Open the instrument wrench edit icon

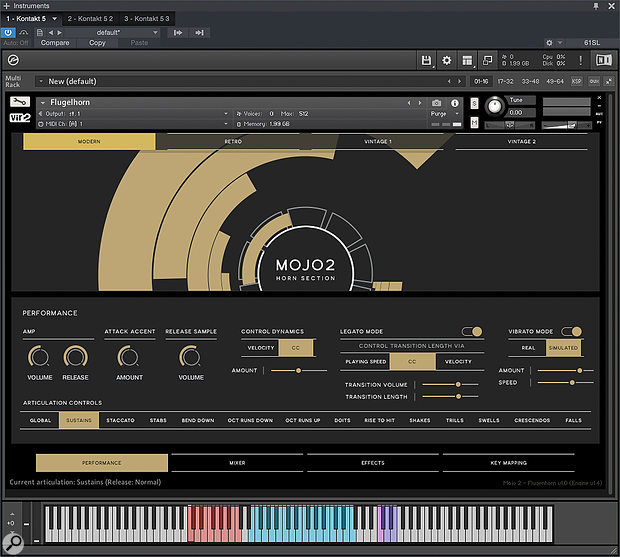20,102
